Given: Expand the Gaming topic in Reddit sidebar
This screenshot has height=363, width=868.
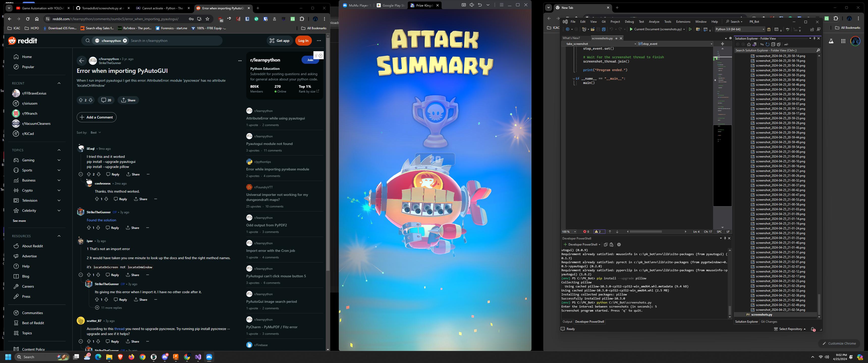Looking at the screenshot, I should 59,160.
